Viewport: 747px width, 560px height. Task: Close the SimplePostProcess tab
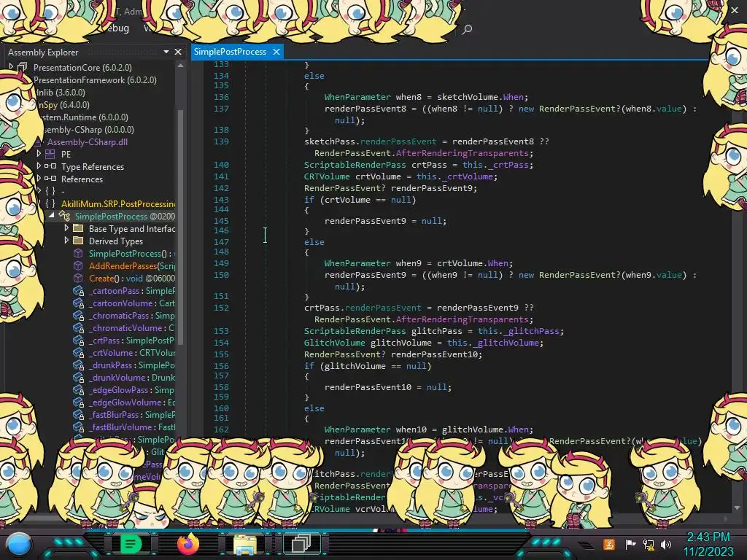[x=276, y=52]
